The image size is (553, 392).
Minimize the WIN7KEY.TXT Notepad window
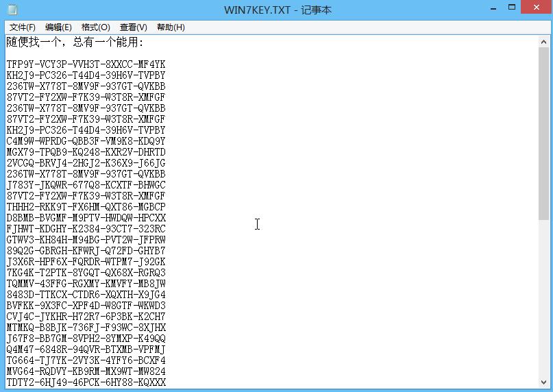pyautogui.click(x=493, y=8)
